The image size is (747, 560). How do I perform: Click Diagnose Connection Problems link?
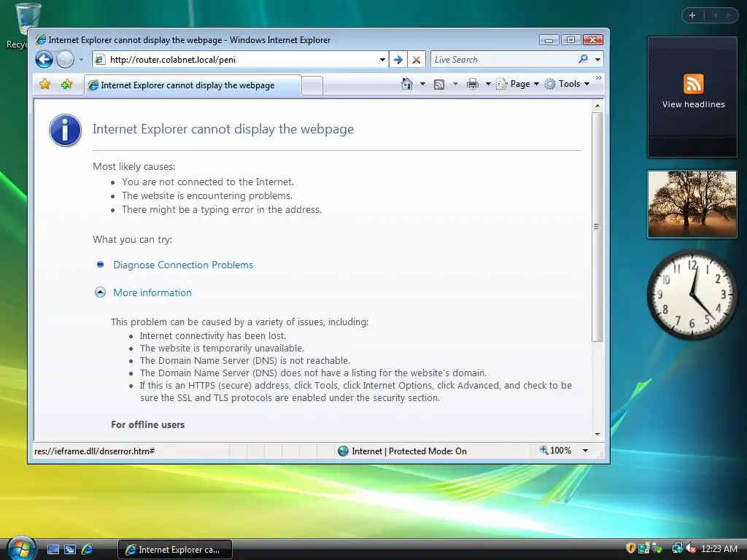(183, 265)
